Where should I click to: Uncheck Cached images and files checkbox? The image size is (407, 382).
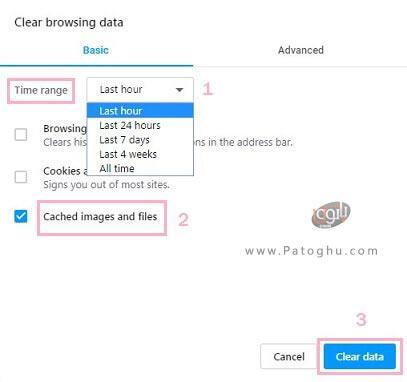click(x=21, y=216)
